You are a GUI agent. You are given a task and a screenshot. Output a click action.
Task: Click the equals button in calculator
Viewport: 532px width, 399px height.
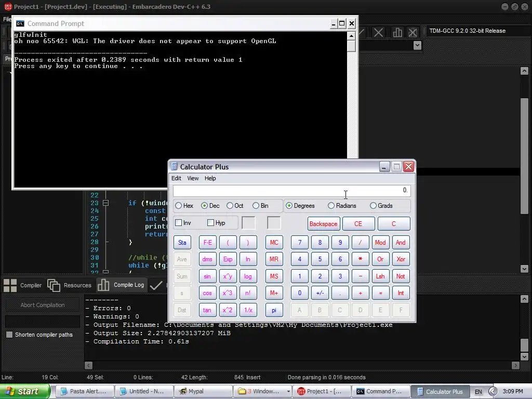[x=380, y=293]
